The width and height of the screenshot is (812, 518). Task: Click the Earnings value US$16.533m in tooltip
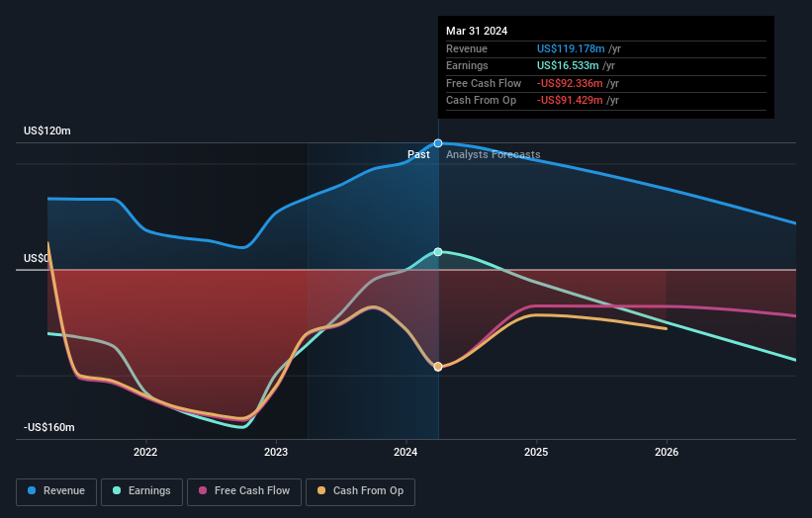click(x=568, y=65)
